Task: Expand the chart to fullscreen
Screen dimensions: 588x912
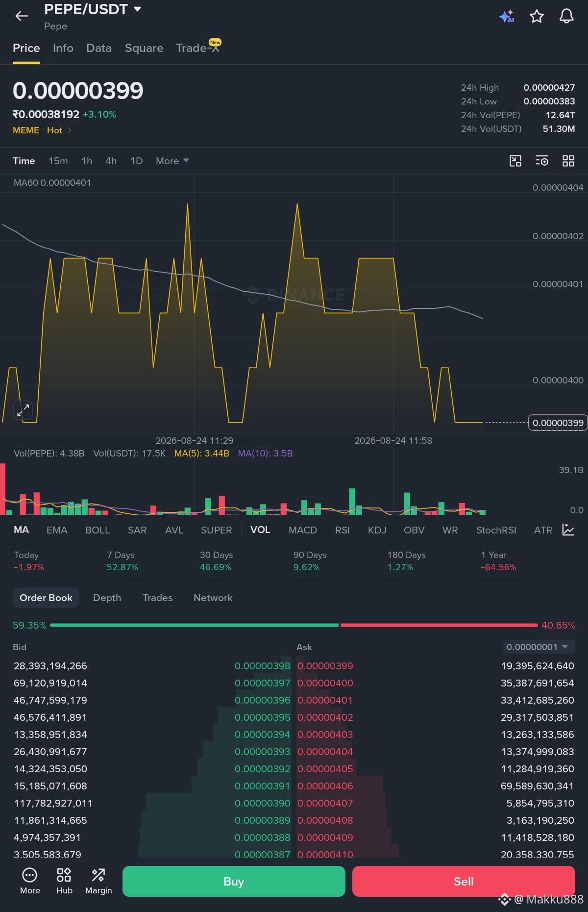Action: coord(23,410)
